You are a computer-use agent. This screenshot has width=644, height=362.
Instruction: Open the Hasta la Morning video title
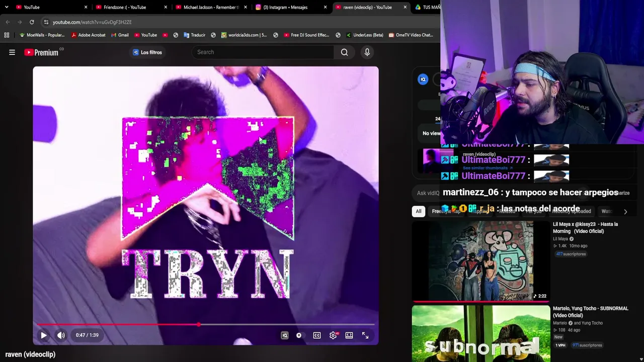pos(585,228)
